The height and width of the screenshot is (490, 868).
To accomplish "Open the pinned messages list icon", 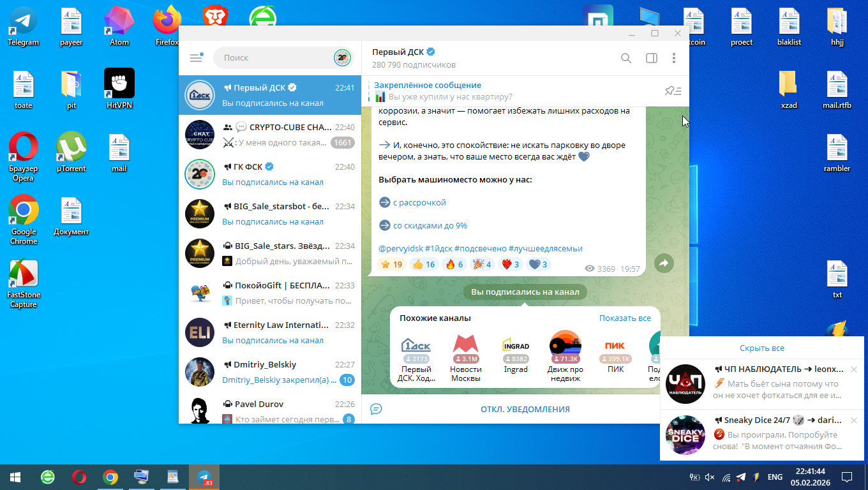I will [x=673, y=91].
